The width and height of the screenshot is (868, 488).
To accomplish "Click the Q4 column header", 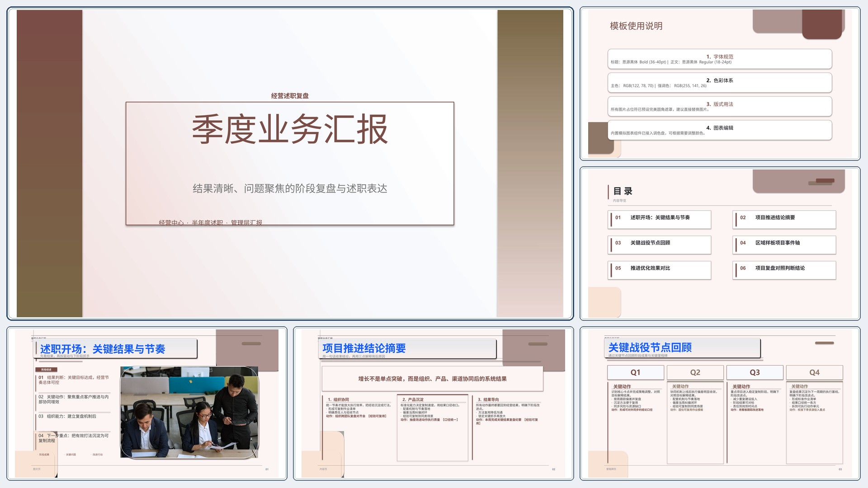I will (815, 372).
